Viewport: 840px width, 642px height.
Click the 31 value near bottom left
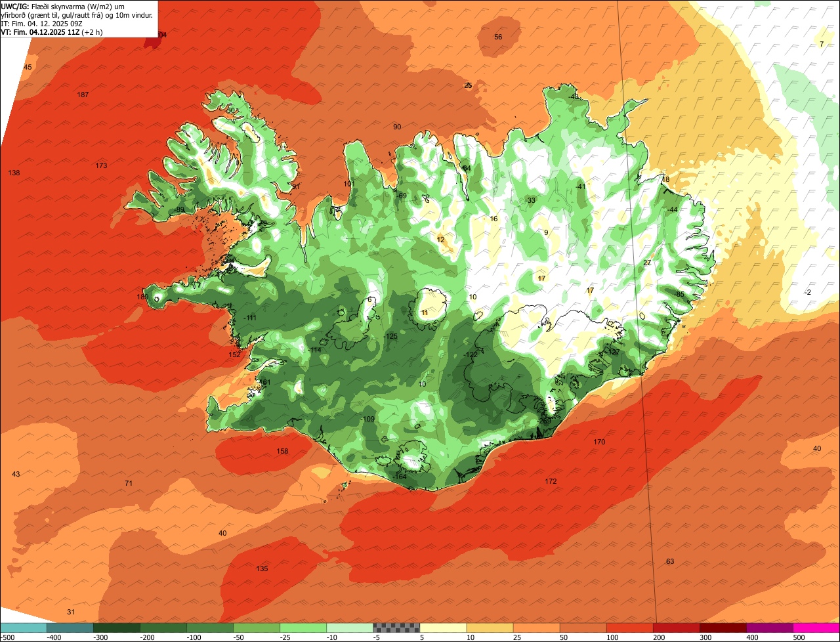71,612
